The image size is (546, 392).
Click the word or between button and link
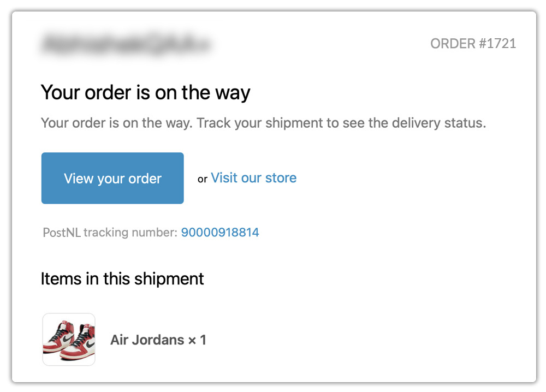point(201,179)
